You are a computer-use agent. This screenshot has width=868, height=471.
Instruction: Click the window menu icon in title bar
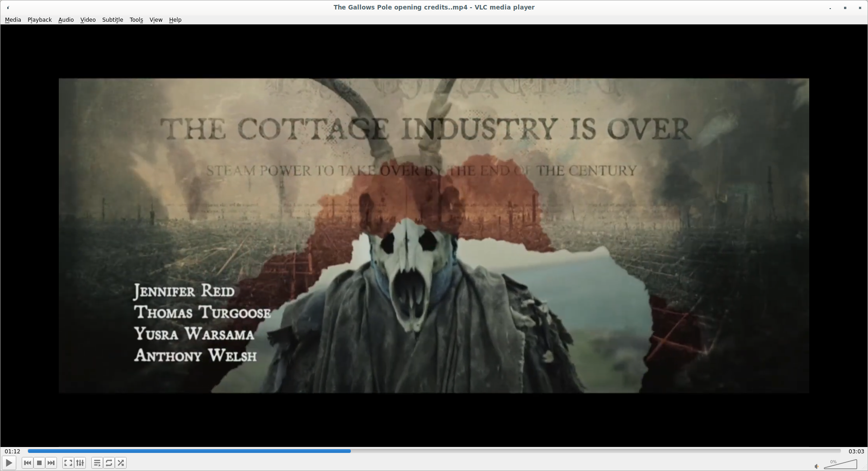(8, 8)
